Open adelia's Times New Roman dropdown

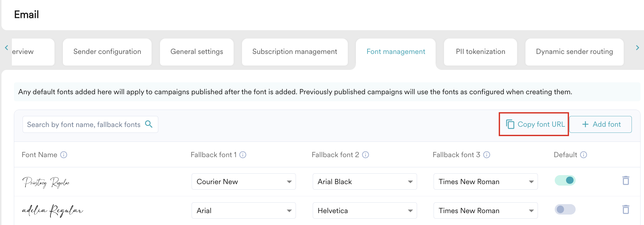point(485,211)
